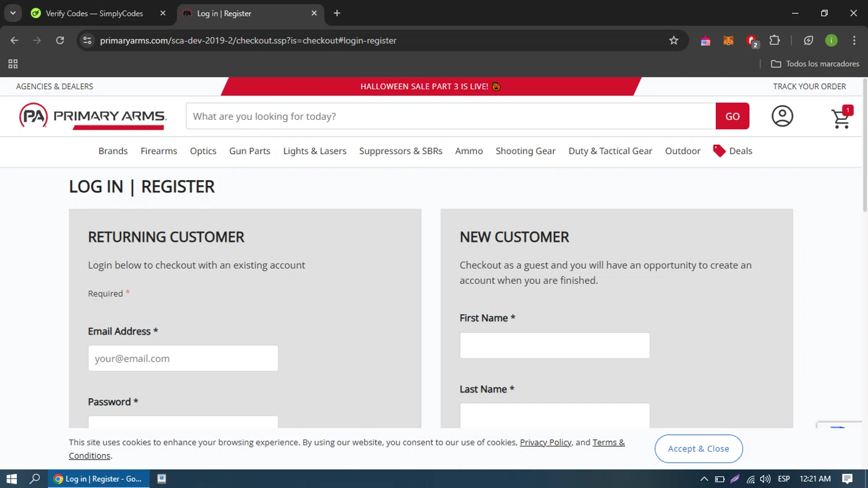Open the Terms & Conditions link
Screen dimensions: 868x488
coord(608,442)
